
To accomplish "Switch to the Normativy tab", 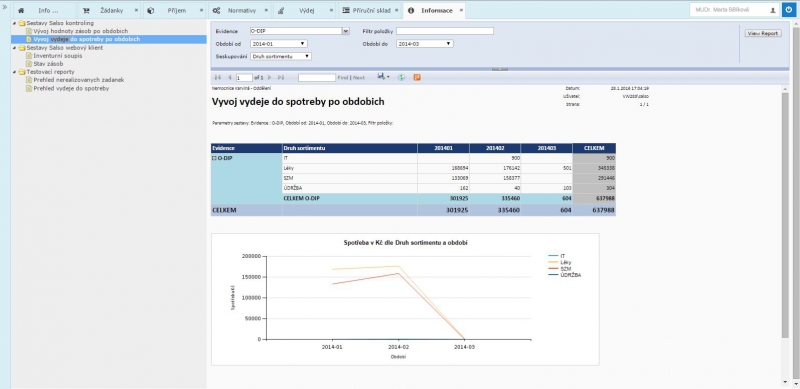I will 240,10.
